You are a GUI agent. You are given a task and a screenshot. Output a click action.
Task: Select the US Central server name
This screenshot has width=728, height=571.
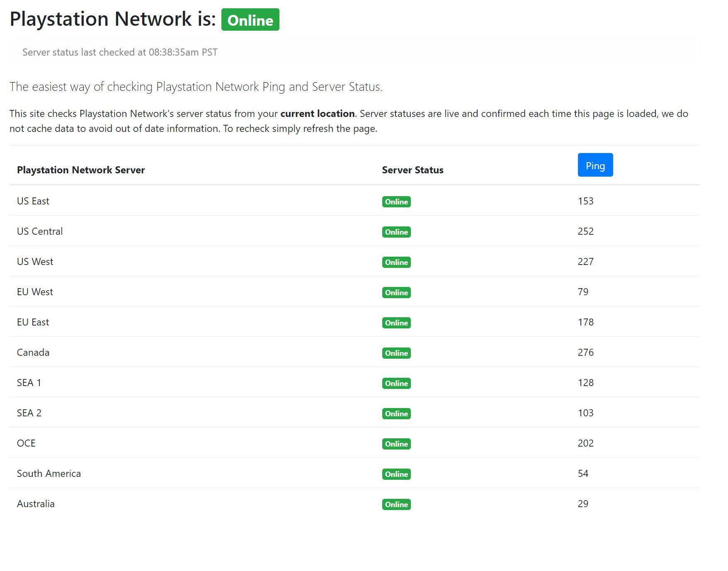pos(40,231)
